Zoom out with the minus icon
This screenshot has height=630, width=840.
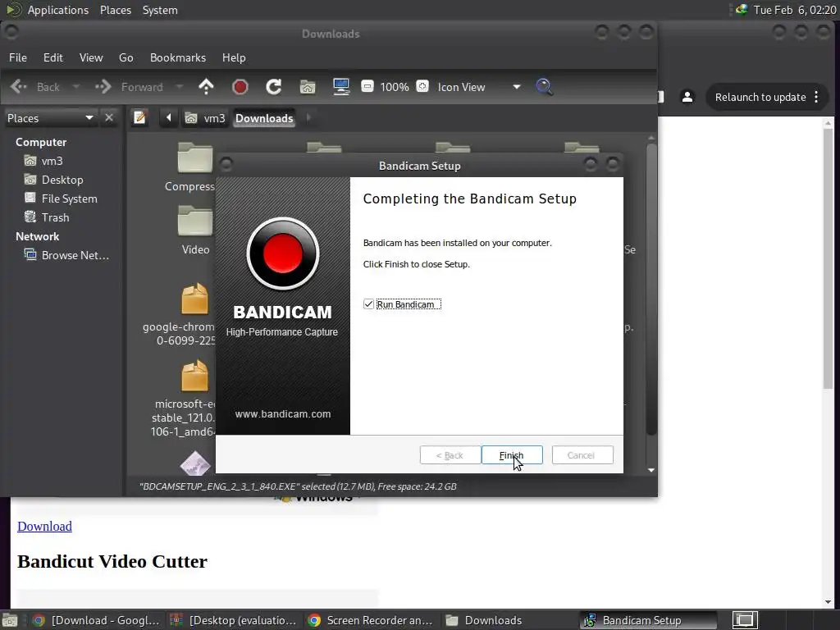pyautogui.click(x=367, y=86)
